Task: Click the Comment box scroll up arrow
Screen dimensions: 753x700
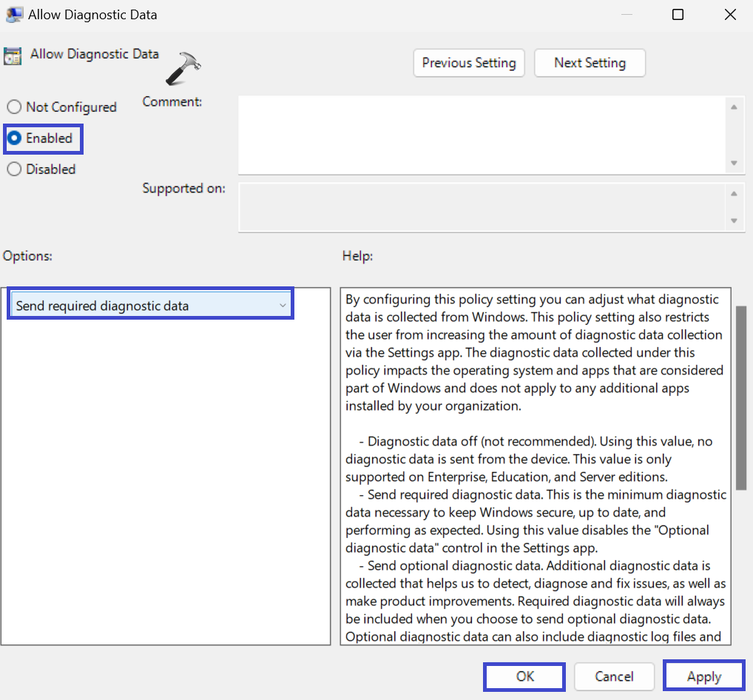Action: 733,107
